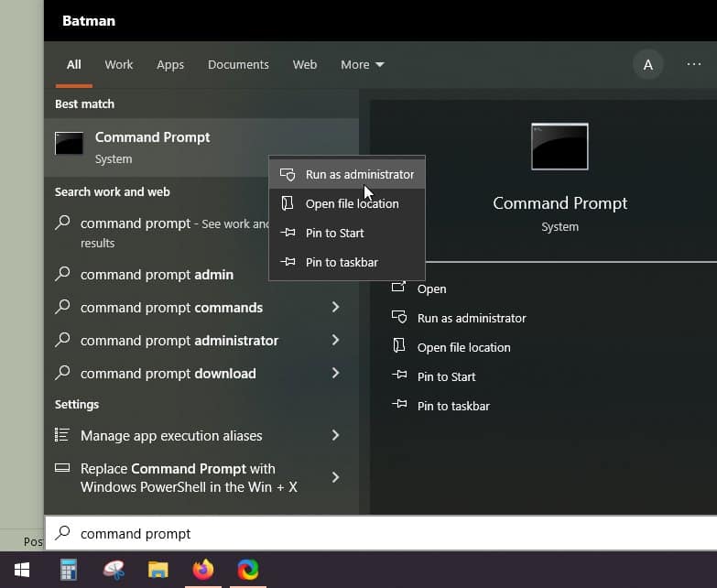Select 'command prompt admin' search suggestion
Viewport: 717px width, 588px height.
click(157, 275)
